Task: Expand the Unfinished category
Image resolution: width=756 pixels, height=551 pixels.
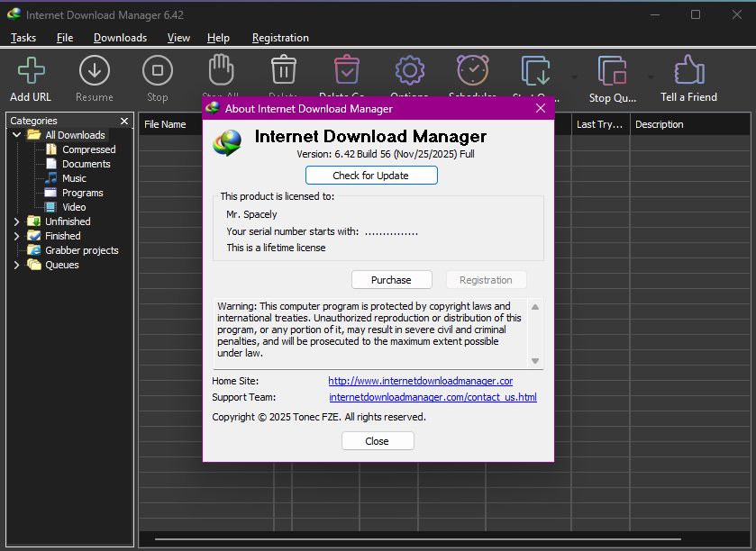Action: coord(16,221)
